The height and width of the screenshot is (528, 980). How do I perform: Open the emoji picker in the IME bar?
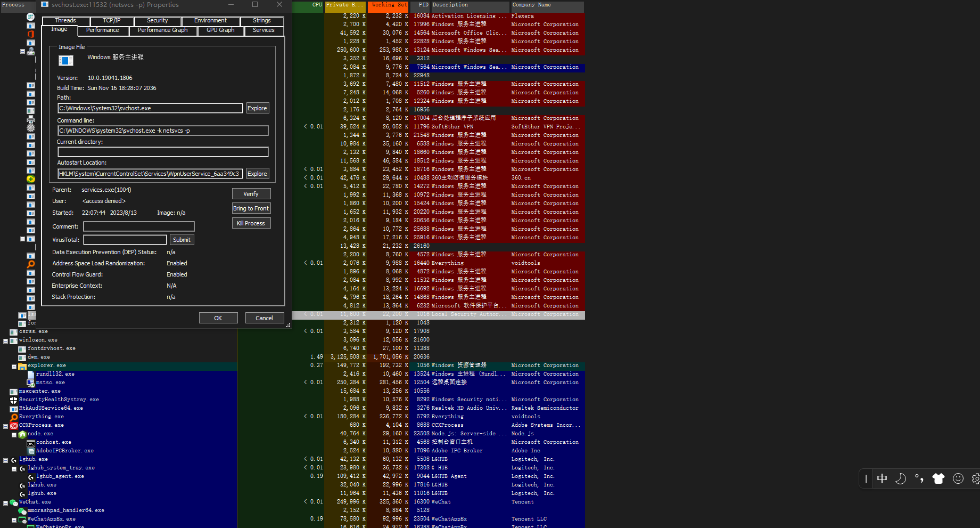click(x=958, y=478)
